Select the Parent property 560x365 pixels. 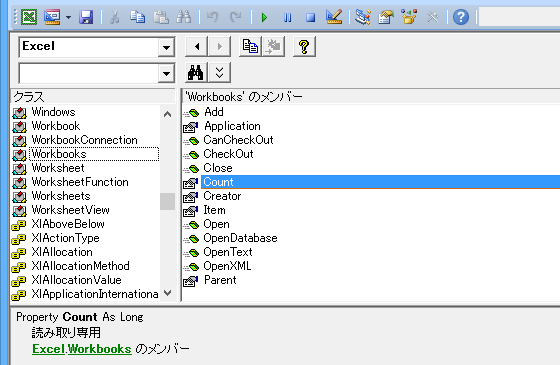coord(220,280)
